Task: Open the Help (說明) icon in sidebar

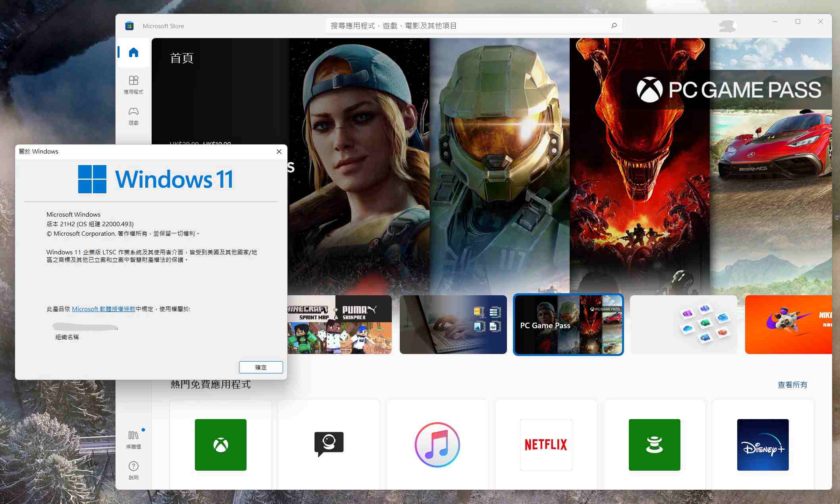Action: point(133,470)
